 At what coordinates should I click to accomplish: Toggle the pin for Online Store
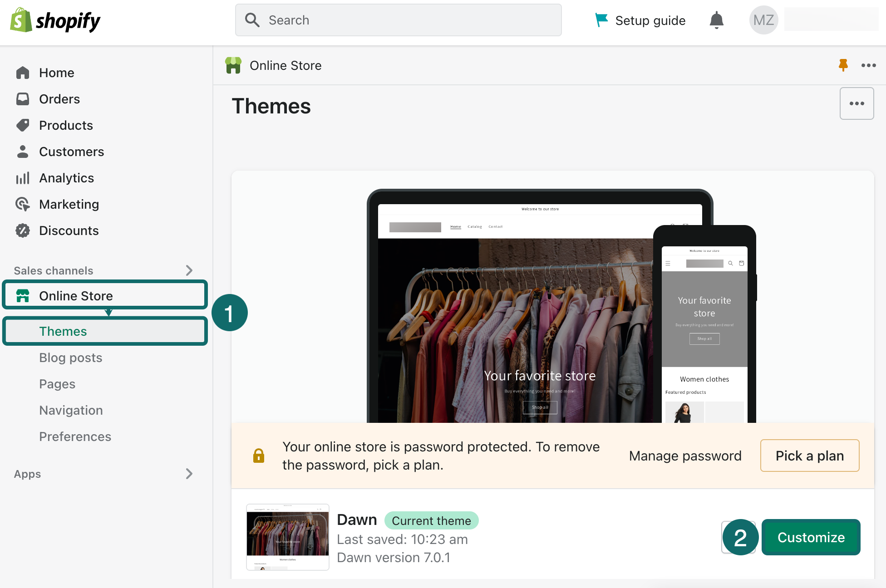[x=843, y=65]
